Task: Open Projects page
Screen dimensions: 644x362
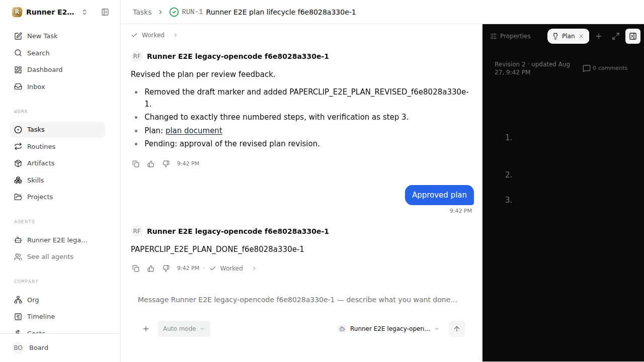Action: [57, 197]
